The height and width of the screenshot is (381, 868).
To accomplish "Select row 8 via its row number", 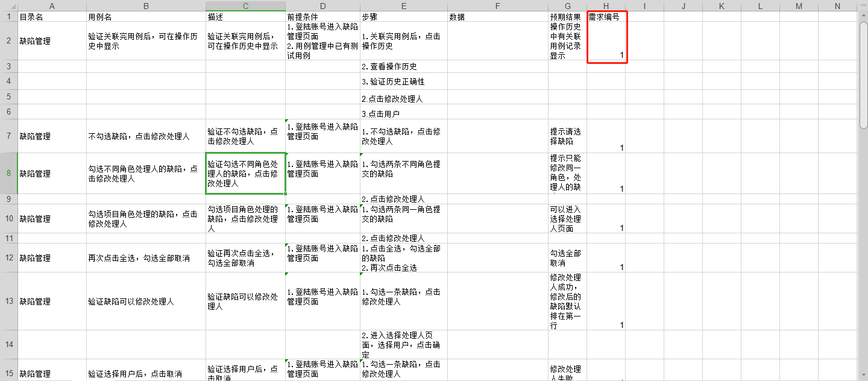I will tap(8, 174).
